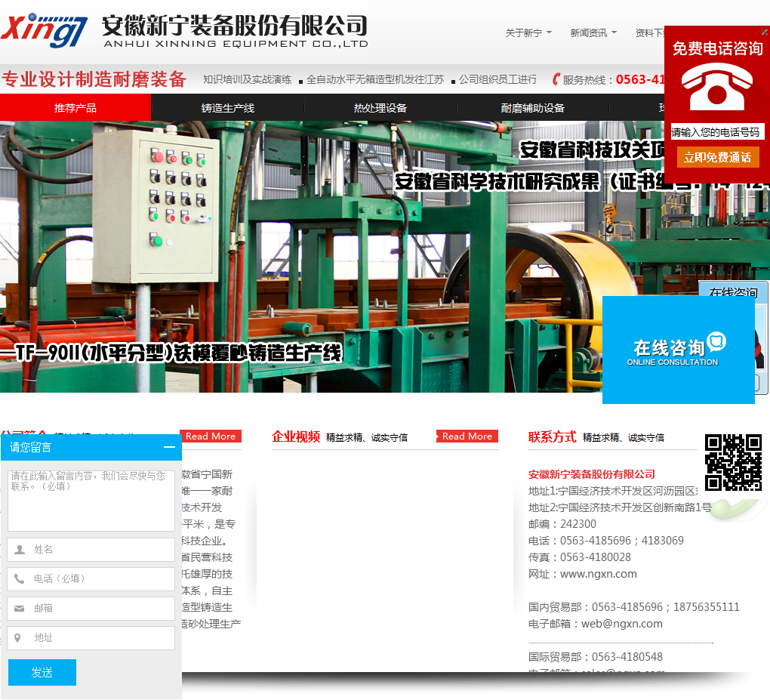Click the service hotline phone icon

tap(556, 79)
